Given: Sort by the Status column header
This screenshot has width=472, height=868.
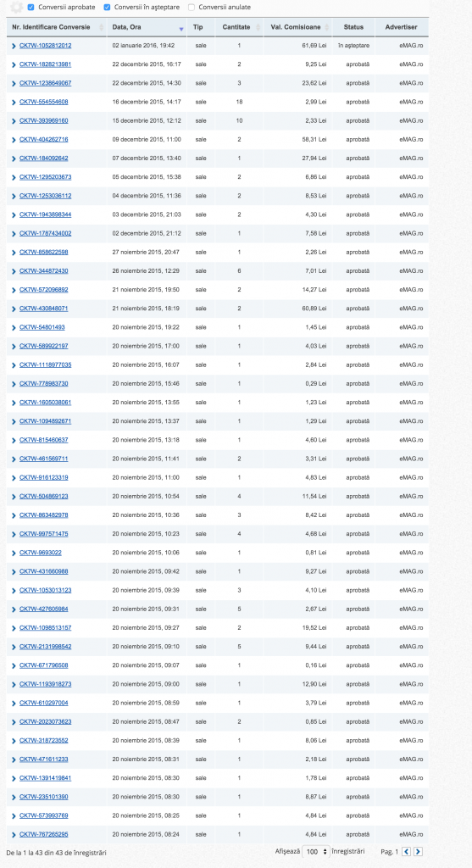Looking at the screenshot, I should 353,27.
